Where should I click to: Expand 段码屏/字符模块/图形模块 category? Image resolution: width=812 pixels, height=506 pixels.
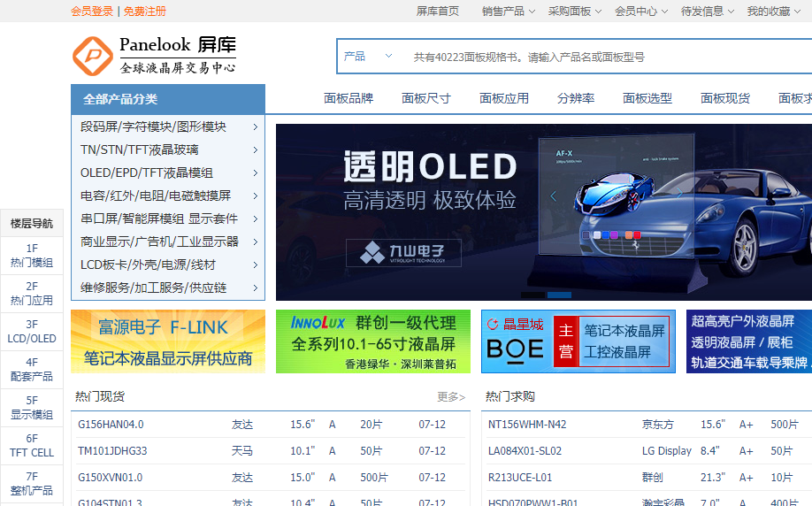[168, 126]
